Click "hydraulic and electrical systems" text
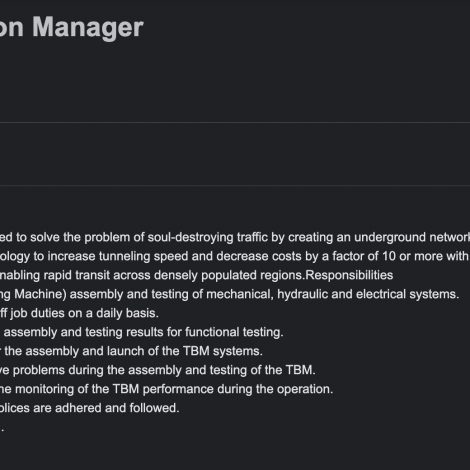470x470 pixels. [368, 294]
